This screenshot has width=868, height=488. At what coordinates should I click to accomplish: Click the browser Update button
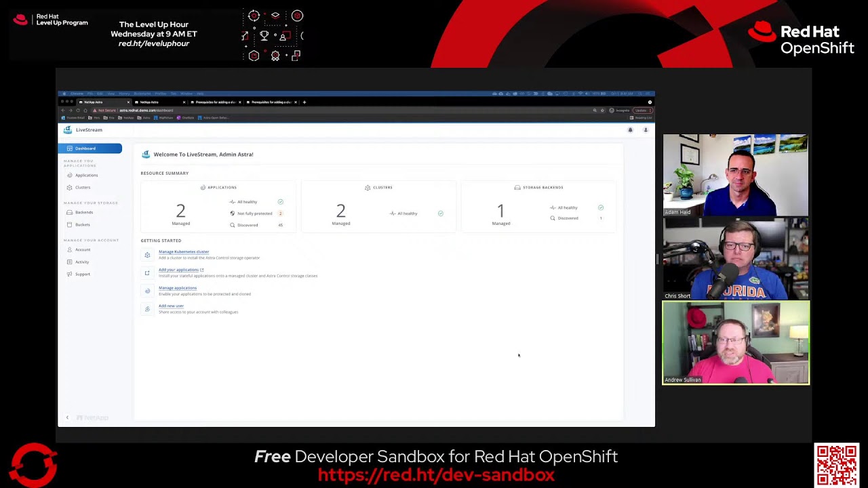pos(643,110)
